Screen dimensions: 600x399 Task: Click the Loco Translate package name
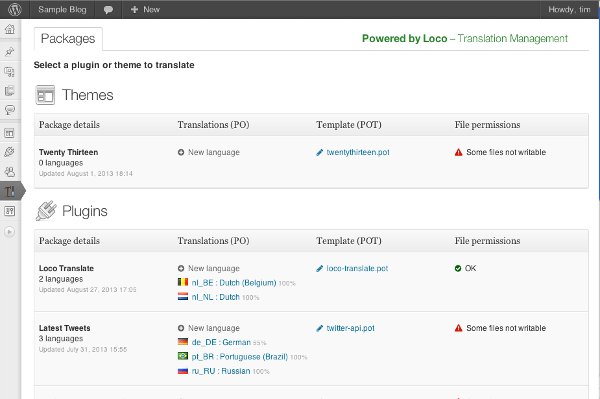click(66, 269)
